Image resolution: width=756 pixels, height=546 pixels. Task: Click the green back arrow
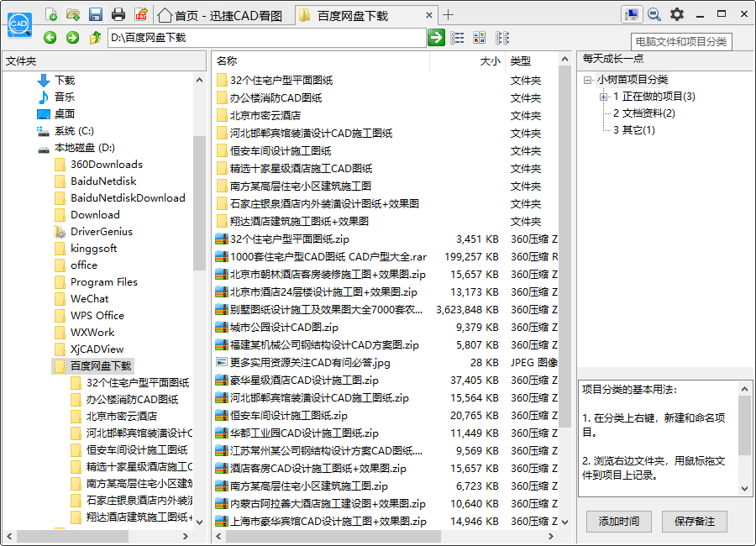[x=50, y=38]
